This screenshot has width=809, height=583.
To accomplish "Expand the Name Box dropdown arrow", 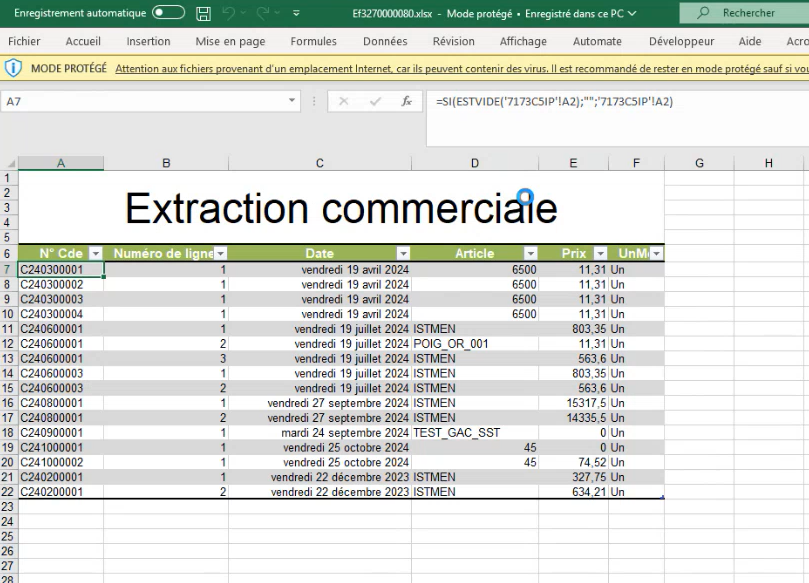I will pos(292,102).
